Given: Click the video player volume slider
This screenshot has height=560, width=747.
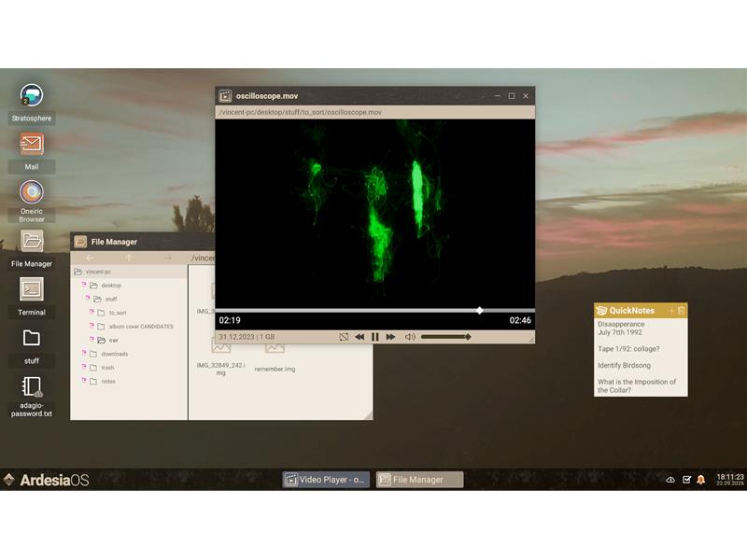Looking at the screenshot, I should point(445,337).
